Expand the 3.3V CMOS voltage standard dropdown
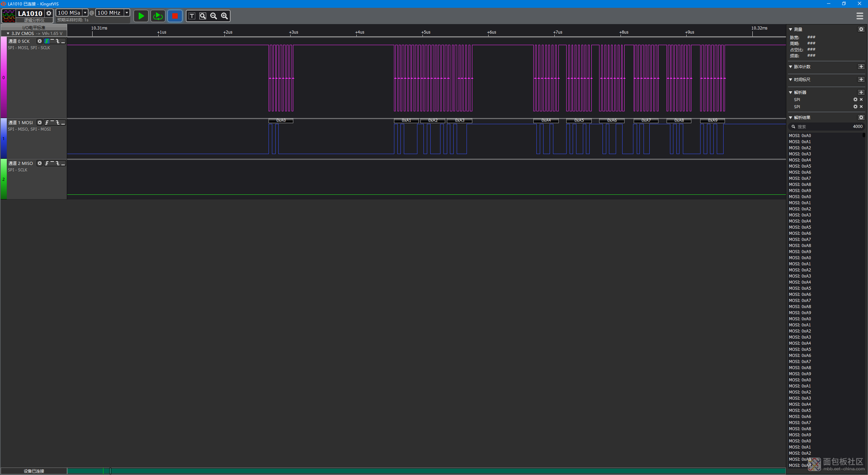The height and width of the screenshot is (475, 868). click(8, 34)
